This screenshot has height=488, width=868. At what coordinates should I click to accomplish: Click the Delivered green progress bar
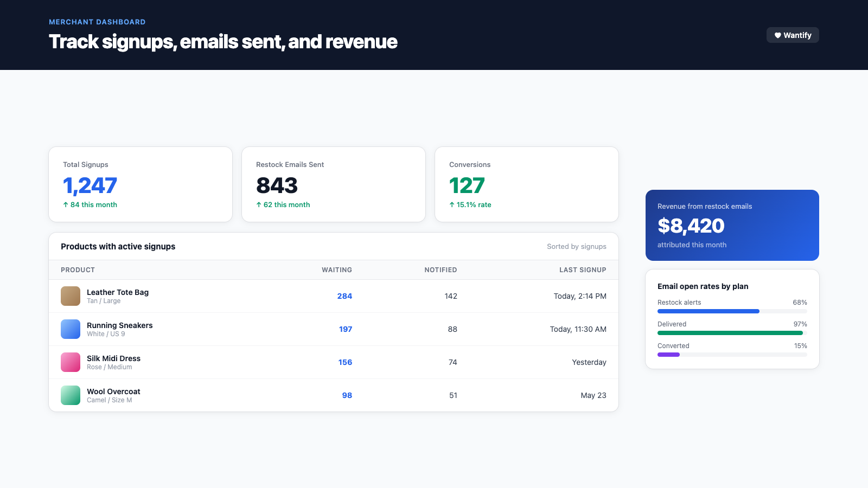point(730,333)
